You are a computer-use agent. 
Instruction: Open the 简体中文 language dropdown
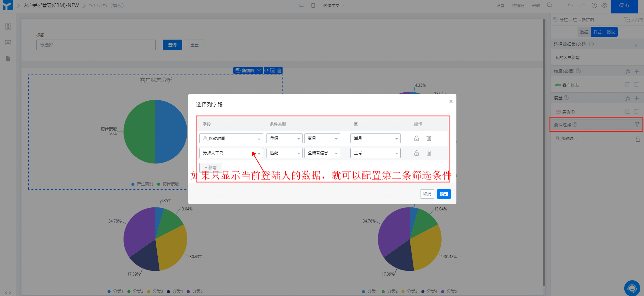(334, 6)
